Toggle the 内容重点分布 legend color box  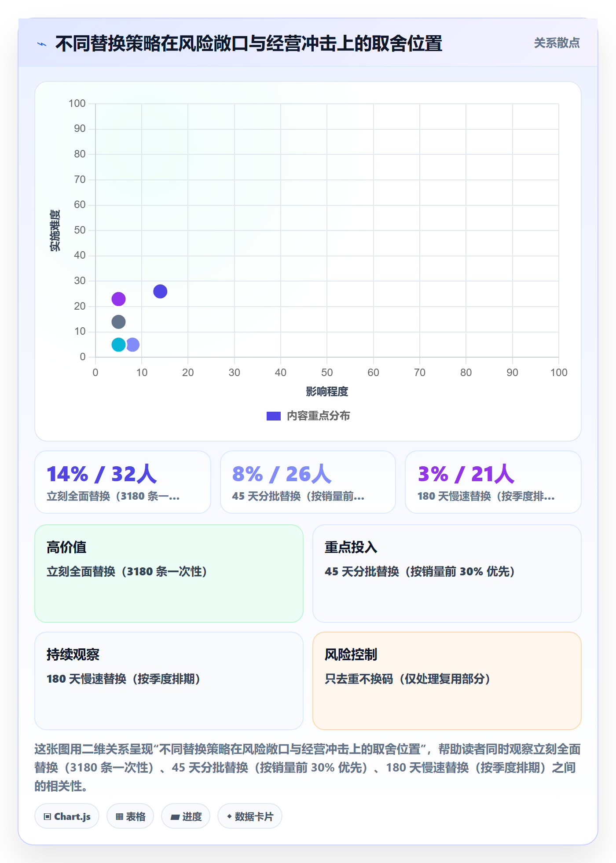(x=274, y=416)
